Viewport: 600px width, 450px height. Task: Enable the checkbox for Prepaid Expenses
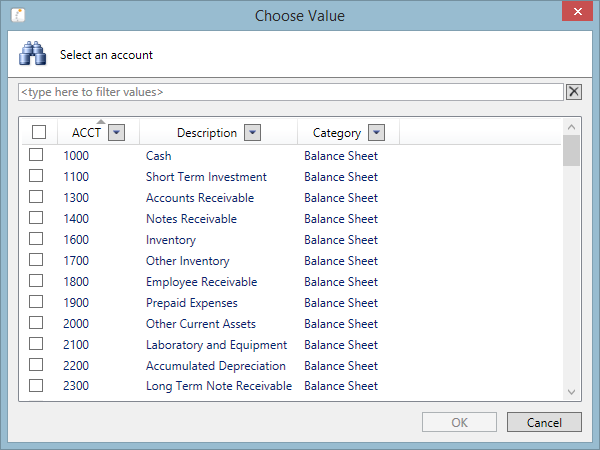pos(36,302)
